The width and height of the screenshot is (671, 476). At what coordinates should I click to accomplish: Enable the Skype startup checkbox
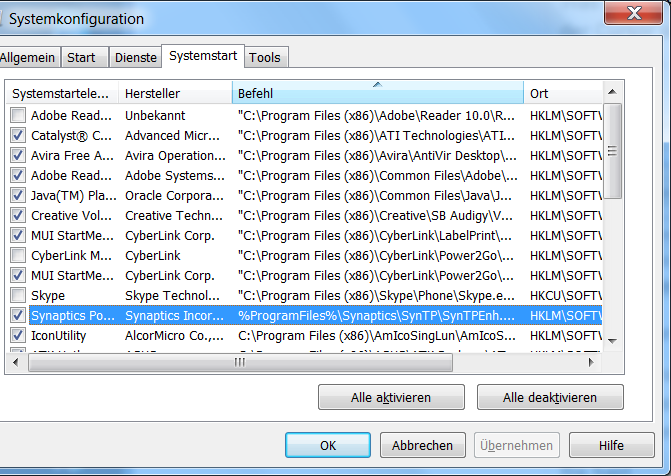[18, 295]
